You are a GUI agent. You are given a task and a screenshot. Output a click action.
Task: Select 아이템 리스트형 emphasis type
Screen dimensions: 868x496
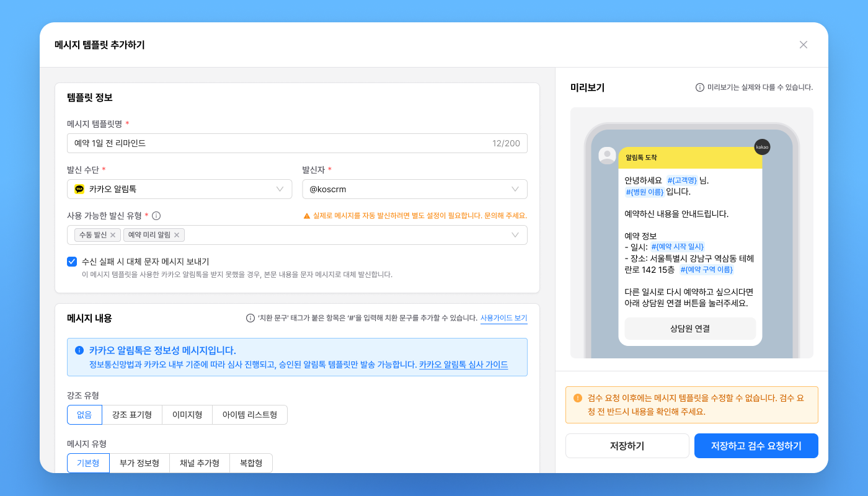(x=250, y=415)
